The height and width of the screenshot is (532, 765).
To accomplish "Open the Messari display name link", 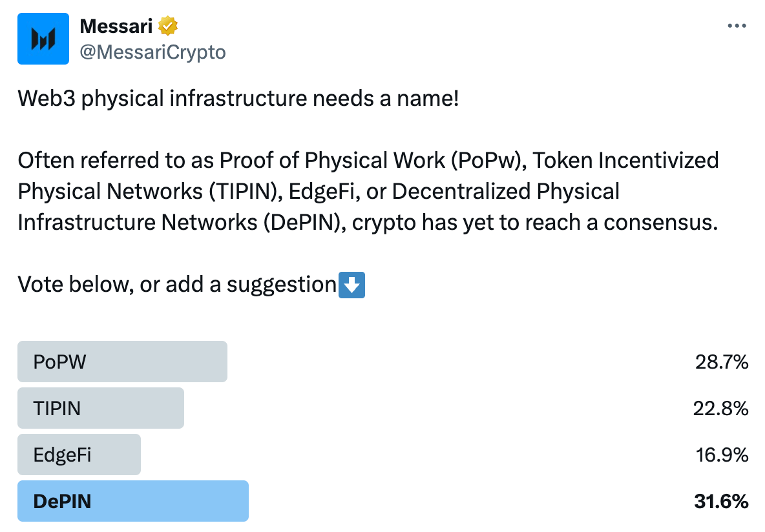I will (x=116, y=26).
